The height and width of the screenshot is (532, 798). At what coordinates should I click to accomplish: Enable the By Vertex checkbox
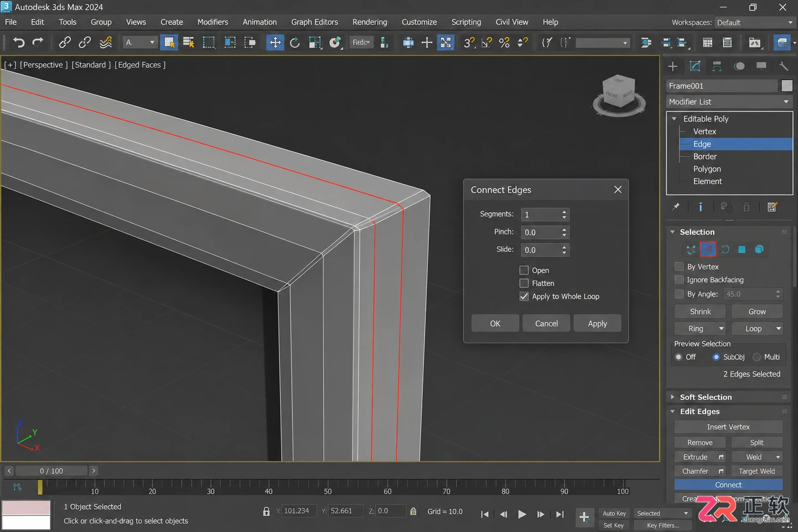679,267
